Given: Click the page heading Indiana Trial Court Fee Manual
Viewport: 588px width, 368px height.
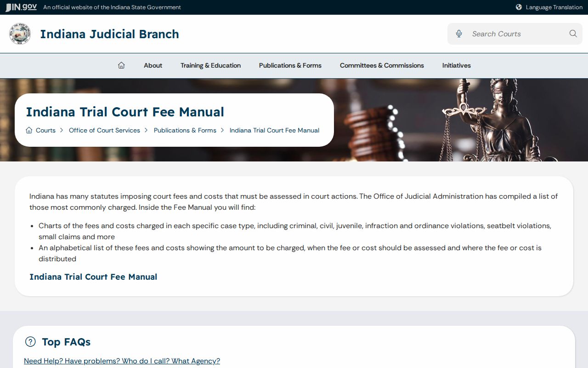Looking at the screenshot, I should click(125, 112).
